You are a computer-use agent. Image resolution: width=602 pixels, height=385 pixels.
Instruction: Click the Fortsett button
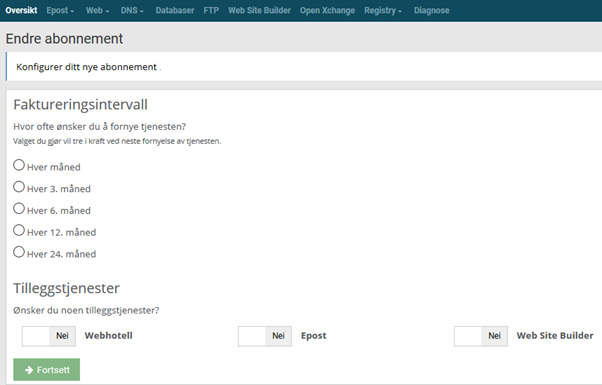coord(46,370)
